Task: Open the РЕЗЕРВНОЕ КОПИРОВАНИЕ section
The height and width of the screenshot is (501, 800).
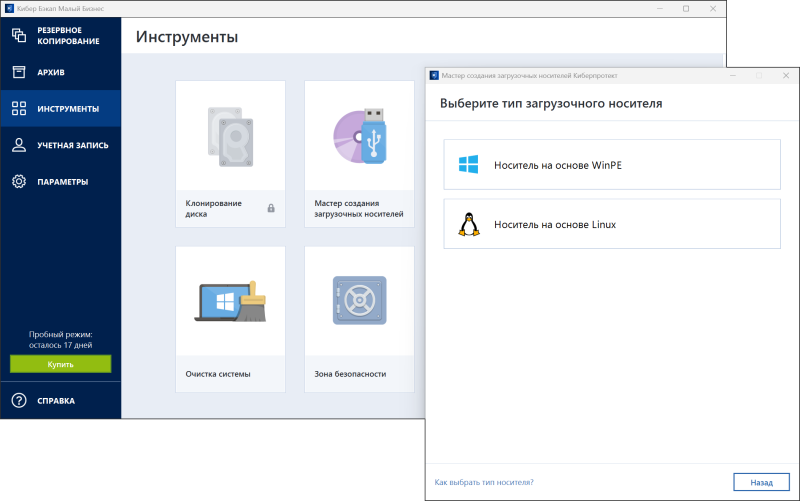Action: tap(68, 36)
